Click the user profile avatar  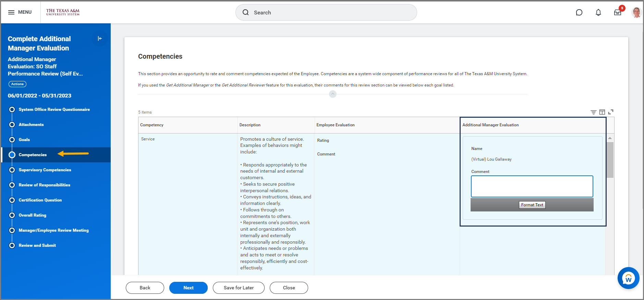[636, 13]
